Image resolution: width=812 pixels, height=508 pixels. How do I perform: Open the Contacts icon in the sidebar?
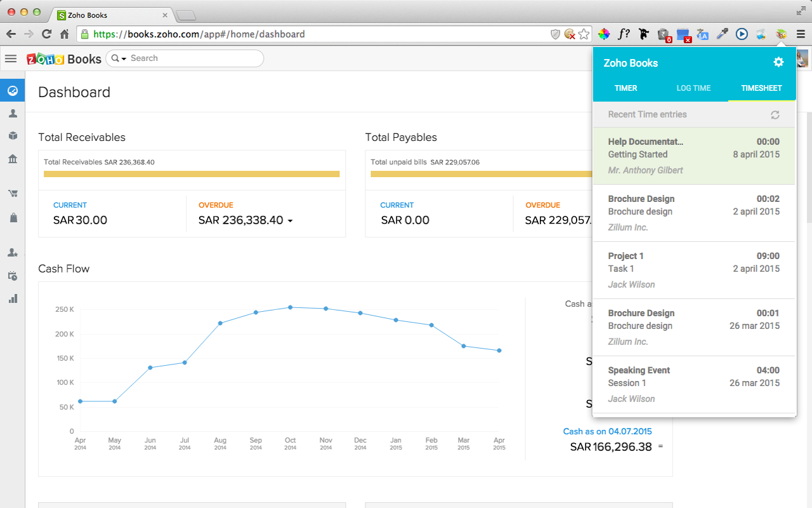13,114
